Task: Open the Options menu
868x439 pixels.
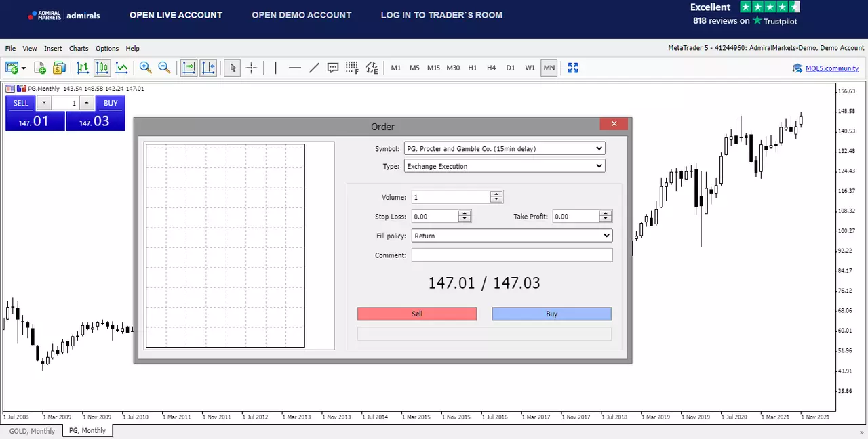Action: pyautogui.click(x=107, y=49)
